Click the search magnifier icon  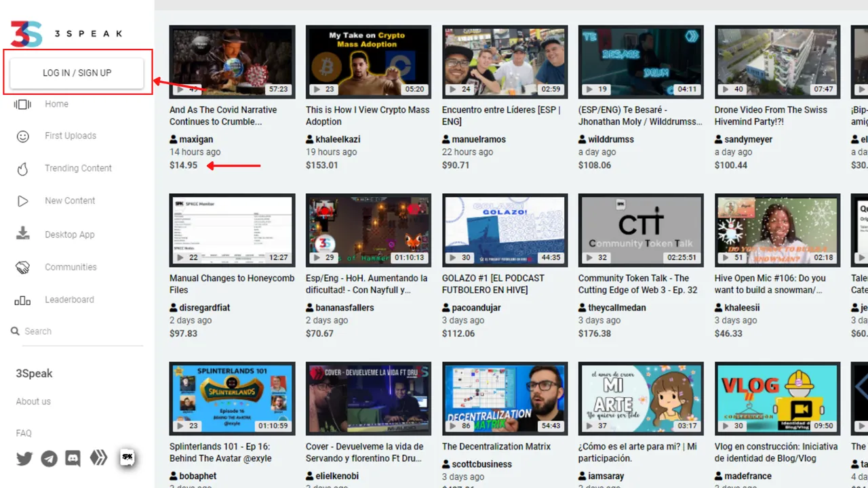(x=15, y=331)
